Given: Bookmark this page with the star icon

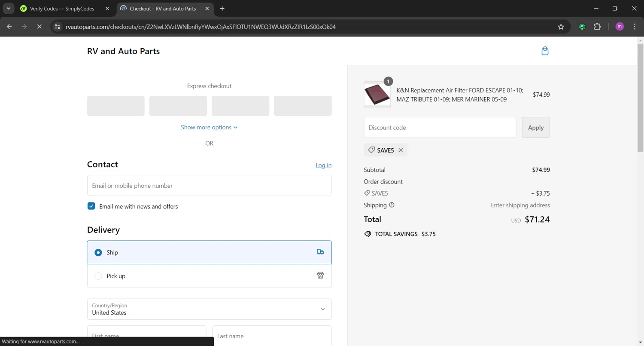Looking at the screenshot, I should pos(561,27).
